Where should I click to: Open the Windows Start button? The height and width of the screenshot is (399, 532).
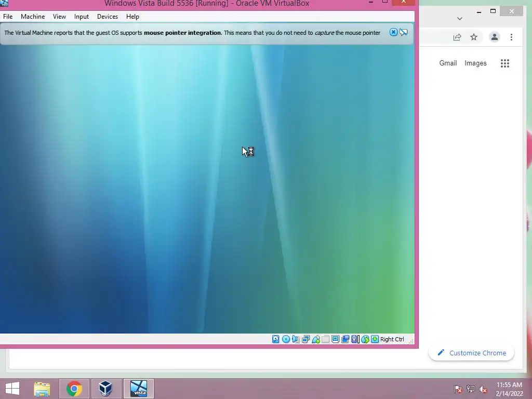[12, 389]
